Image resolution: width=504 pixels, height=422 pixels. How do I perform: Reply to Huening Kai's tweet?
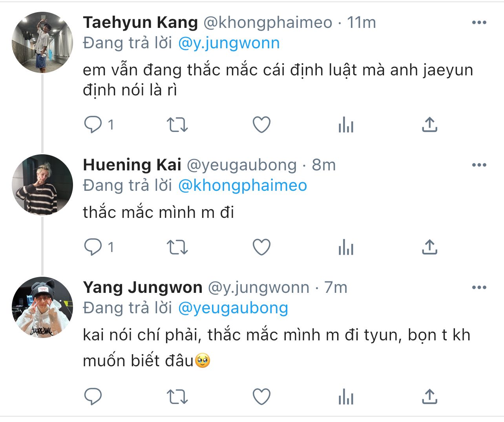[x=93, y=247]
